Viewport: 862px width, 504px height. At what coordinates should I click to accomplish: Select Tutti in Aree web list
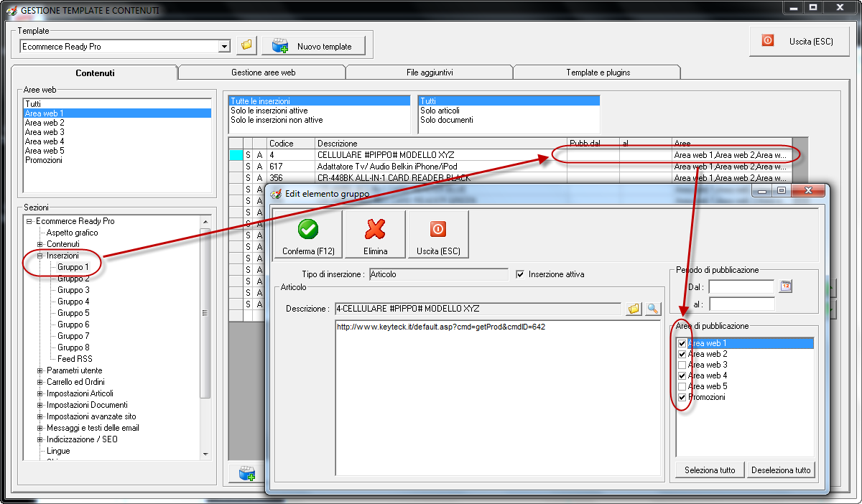pos(117,104)
